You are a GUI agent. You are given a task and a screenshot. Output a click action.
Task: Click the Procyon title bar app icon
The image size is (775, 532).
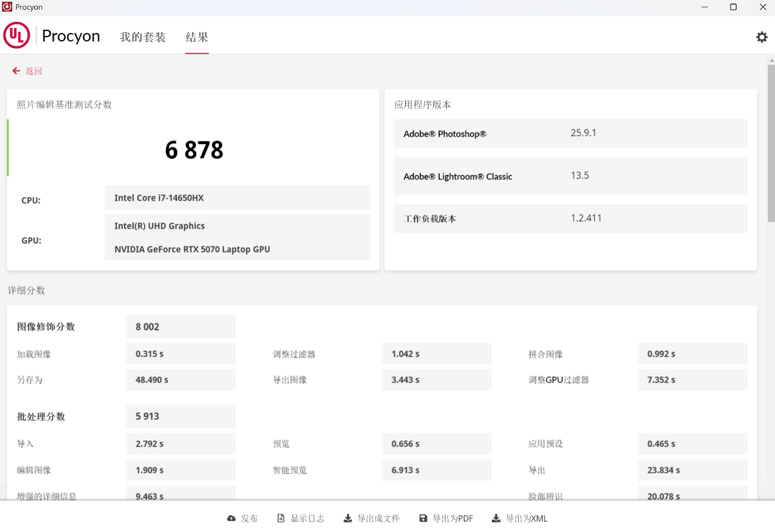point(7,7)
